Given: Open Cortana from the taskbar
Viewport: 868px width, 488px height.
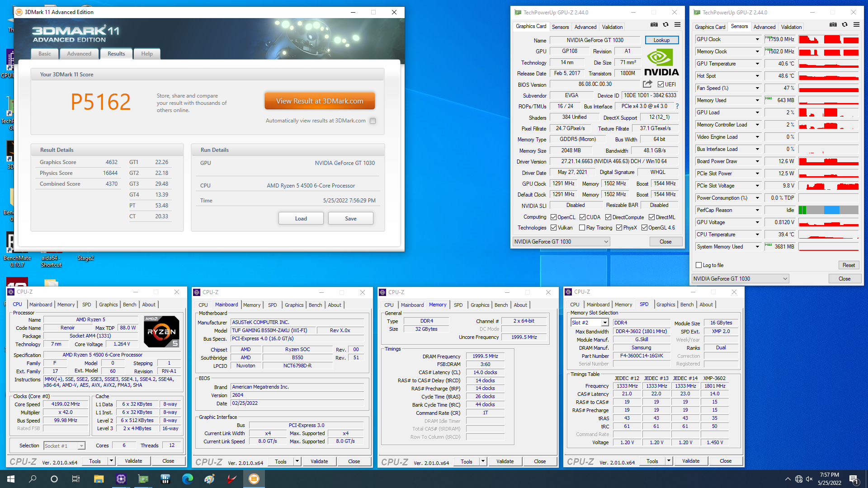Looking at the screenshot, I should coord(54,479).
